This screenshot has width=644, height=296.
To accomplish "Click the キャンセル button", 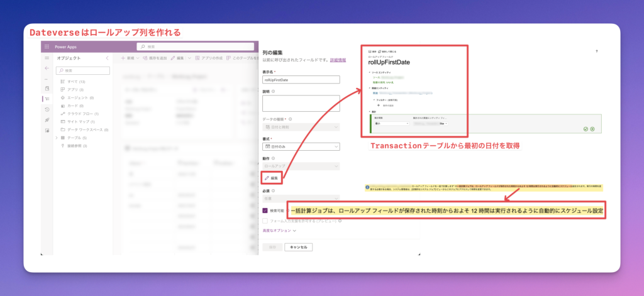I will (x=298, y=247).
